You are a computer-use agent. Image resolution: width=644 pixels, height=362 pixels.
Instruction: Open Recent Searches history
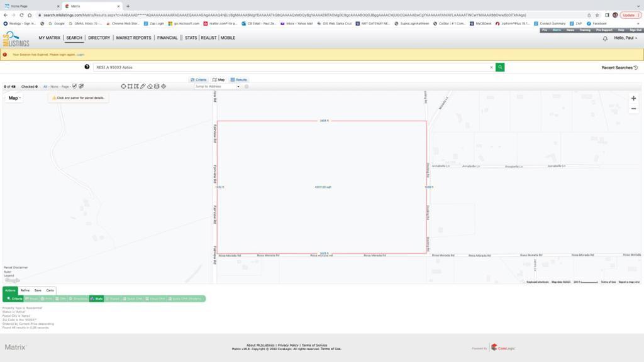click(619, 67)
